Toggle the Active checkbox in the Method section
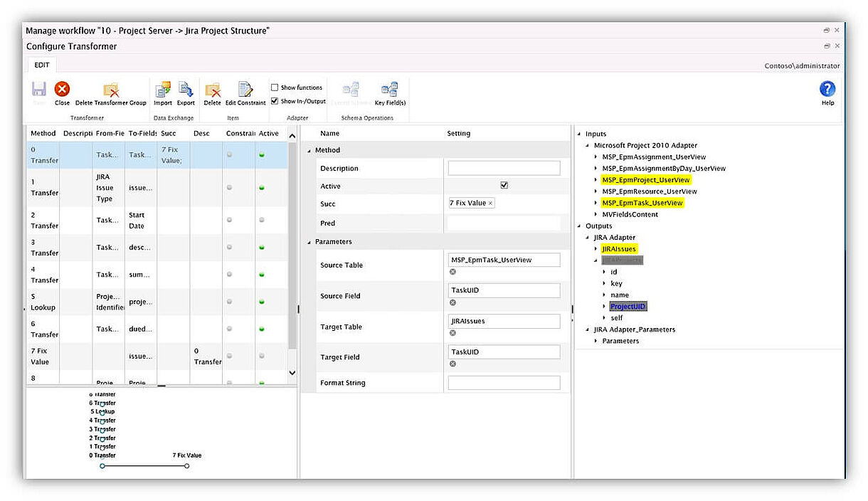 click(x=504, y=186)
